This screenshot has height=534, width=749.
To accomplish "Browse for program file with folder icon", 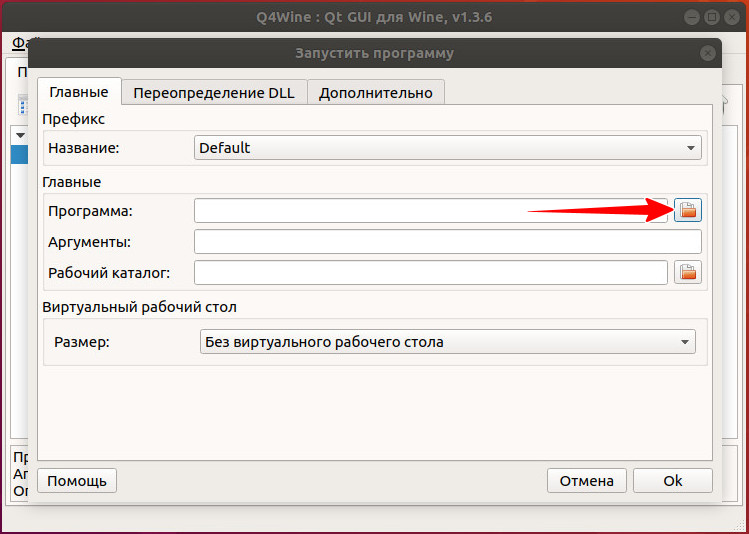I will (x=687, y=210).
